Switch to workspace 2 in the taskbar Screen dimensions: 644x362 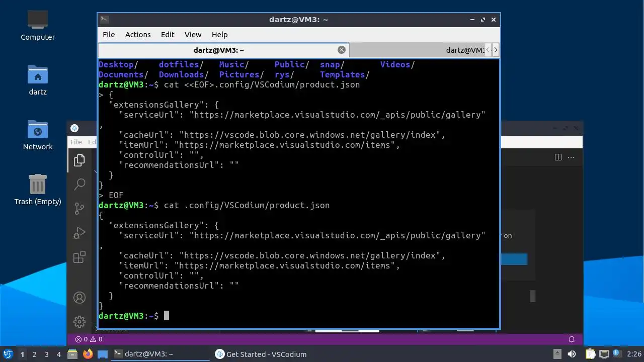pyautogui.click(x=34, y=354)
